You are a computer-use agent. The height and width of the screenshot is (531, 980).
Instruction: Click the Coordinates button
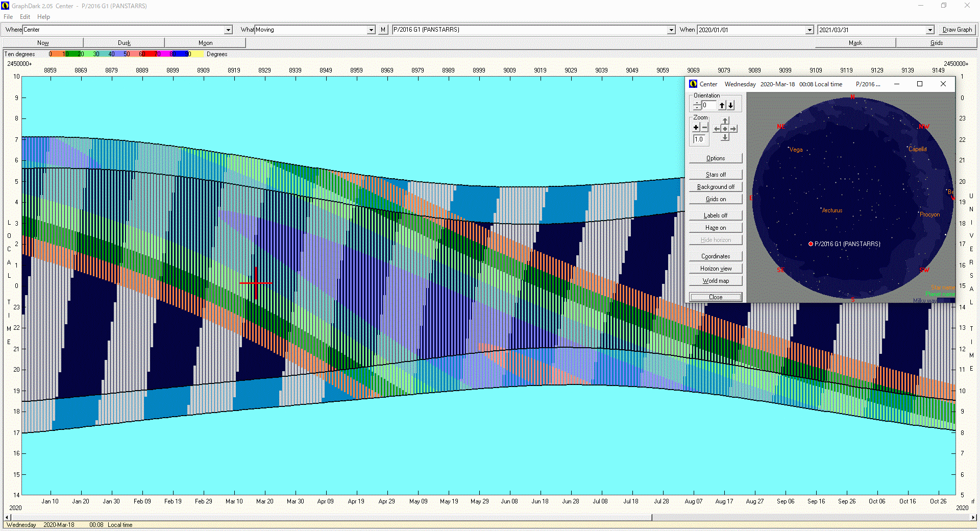(716, 256)
